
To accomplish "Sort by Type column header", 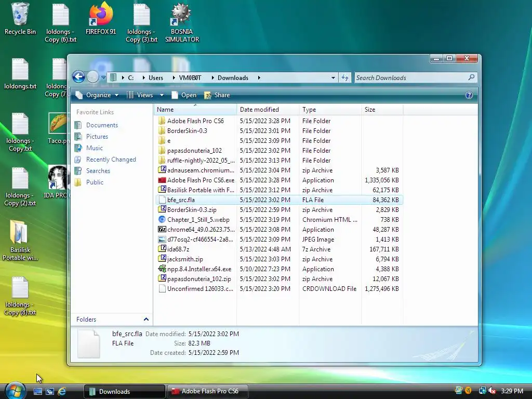I will pyautogui.click(x=330, y=110).
